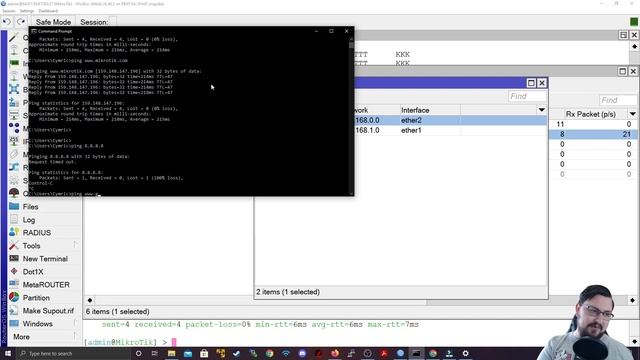Image resolution: width=640 pixels, height=360 pixels.
Task: Open Log in the sidebar
Action: [x=29, y=220]
